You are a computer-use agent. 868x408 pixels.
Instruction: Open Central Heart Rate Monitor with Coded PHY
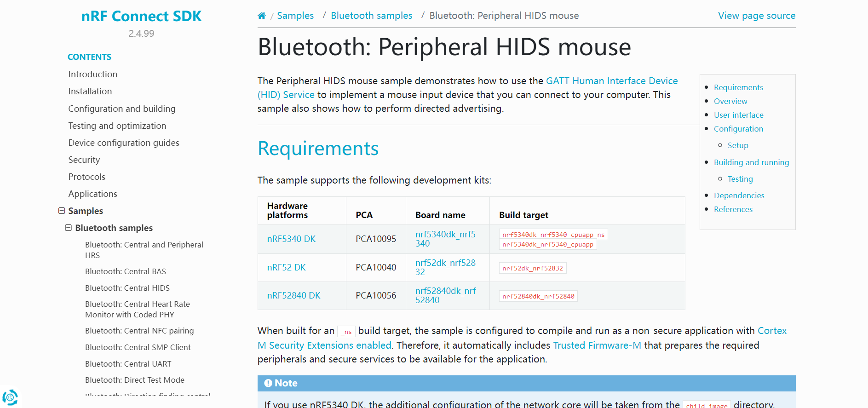[x=138, y=309]
